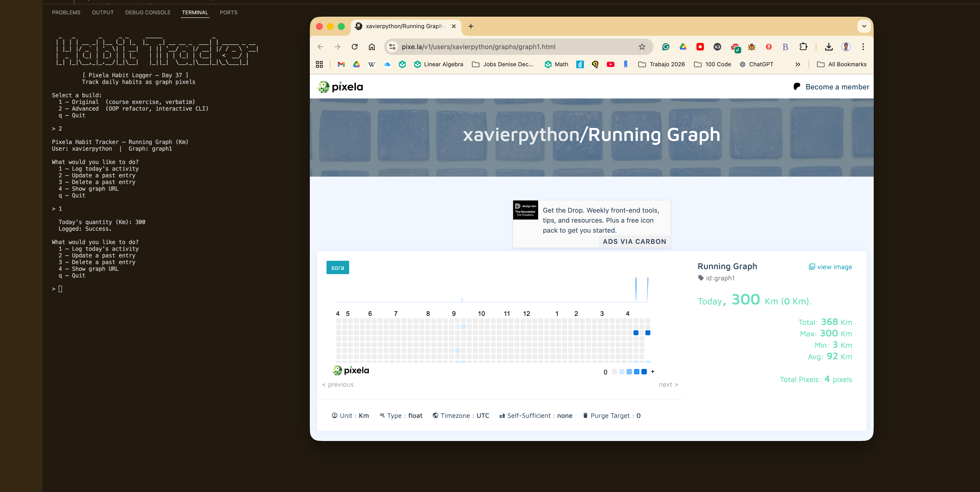The image size is (980, 492).
Task: Expand the 100 Code bookmark folder
Action: pos(713,64)
